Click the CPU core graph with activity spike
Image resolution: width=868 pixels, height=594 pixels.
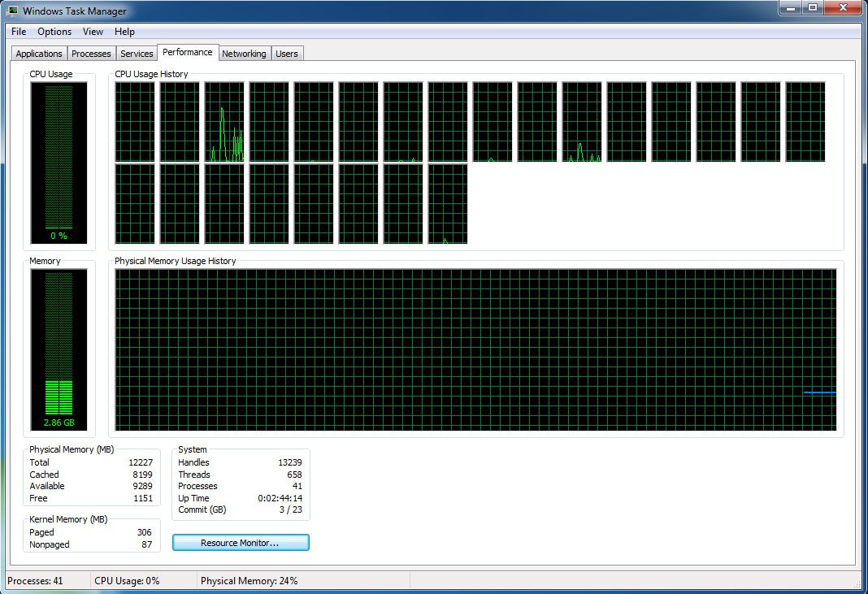[224, 122]
